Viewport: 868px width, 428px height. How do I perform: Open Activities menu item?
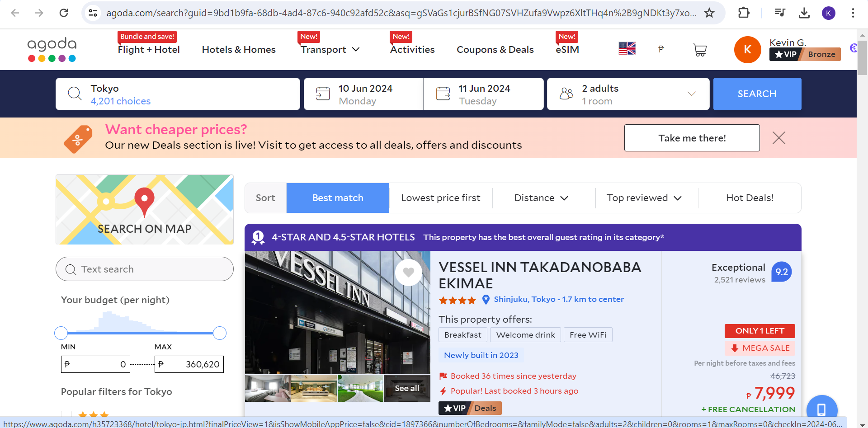(412, 49)
